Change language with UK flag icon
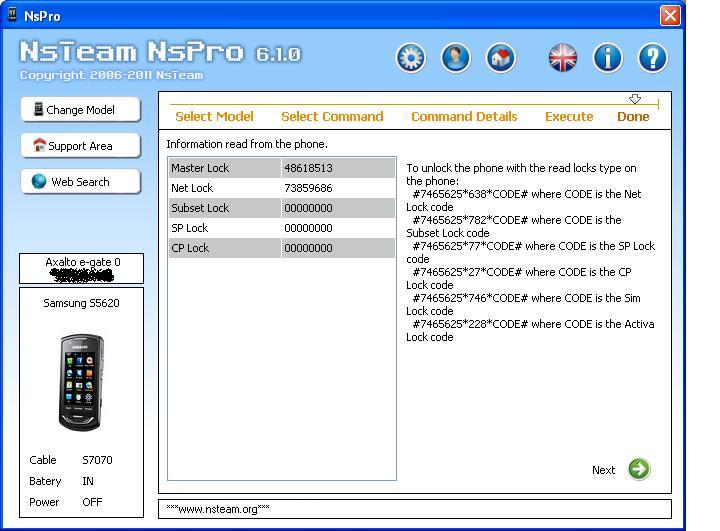Viewport: 720px width, 531px height. pos(563,58)
